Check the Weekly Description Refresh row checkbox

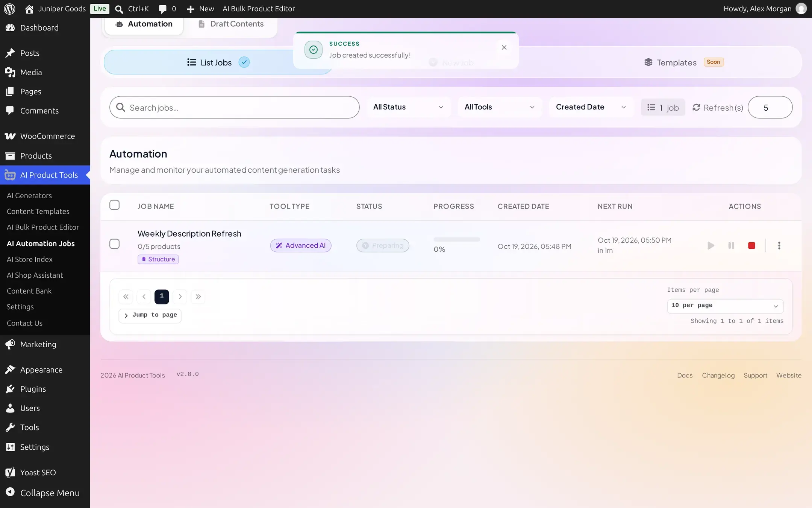point(114,244)
